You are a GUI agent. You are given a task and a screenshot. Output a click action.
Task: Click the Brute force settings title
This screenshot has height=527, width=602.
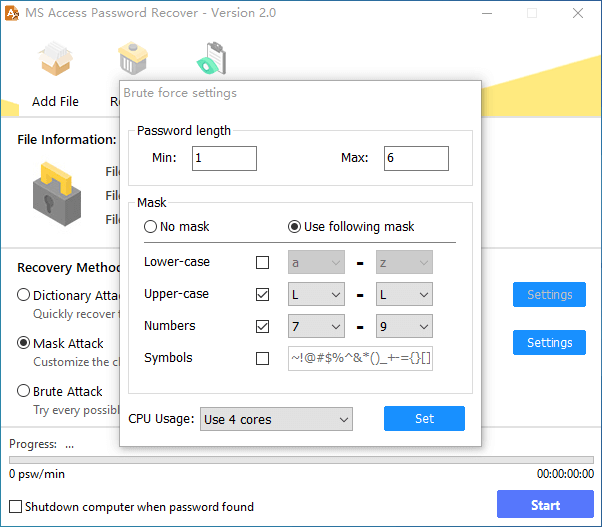point(180,93)
